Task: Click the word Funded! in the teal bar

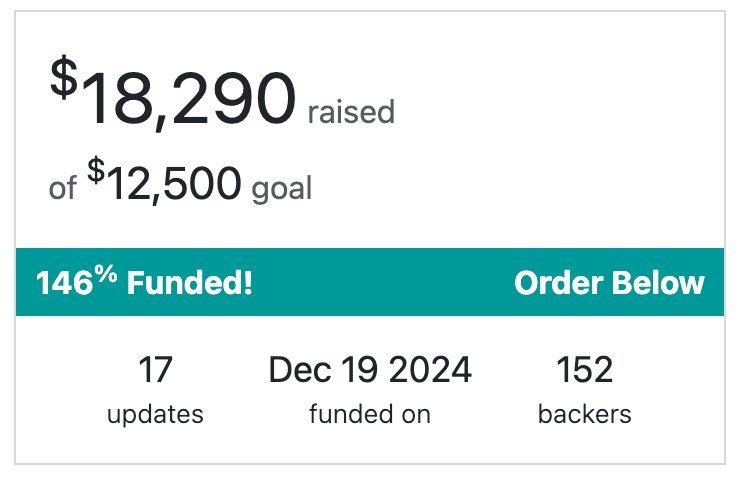Action: click(x=190, y=283)
